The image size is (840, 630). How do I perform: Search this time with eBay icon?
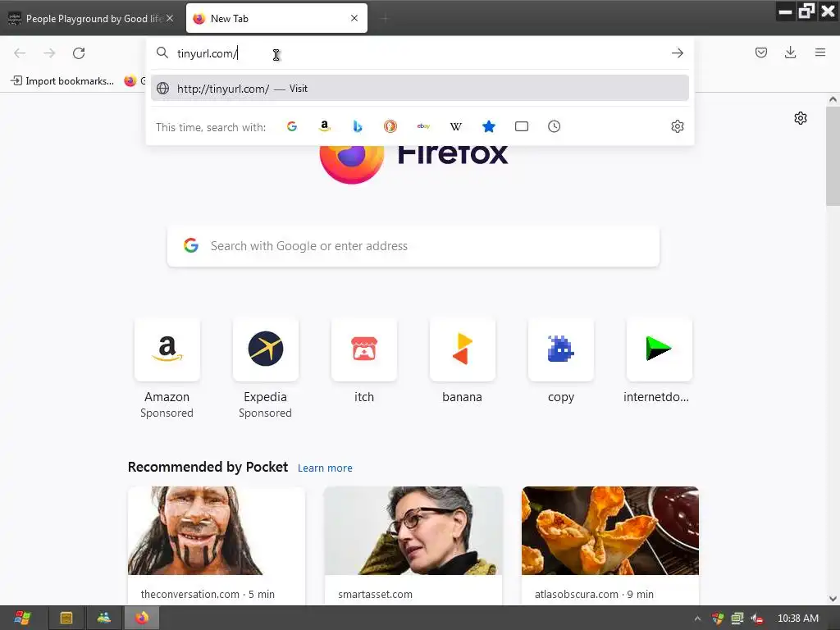(x=423, y=126)
